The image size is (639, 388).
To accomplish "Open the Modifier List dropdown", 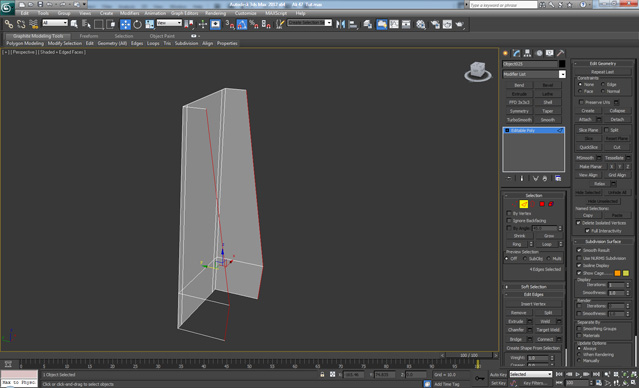I will [x=534, y=74].
